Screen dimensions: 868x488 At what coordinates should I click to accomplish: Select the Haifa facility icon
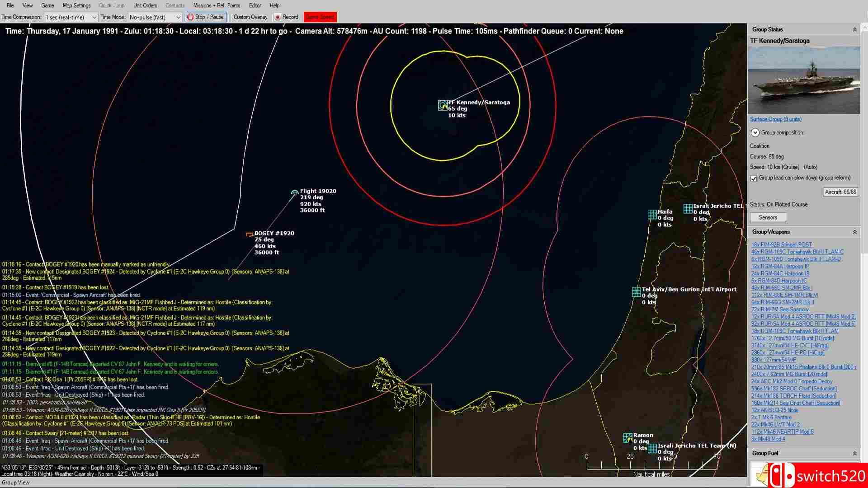coord(652,214)
